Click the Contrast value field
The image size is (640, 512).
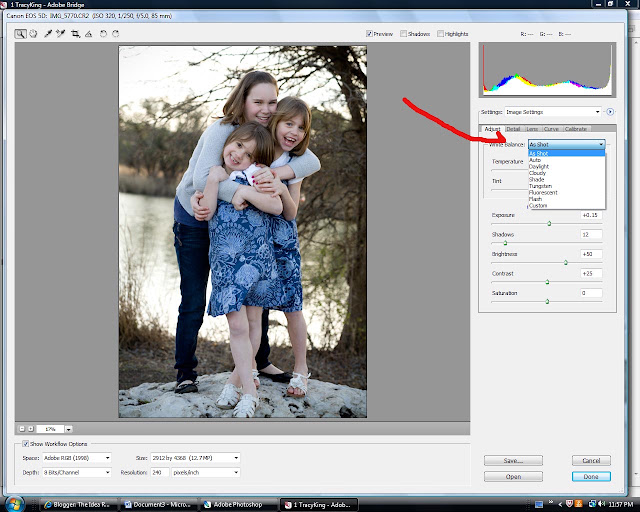point(591,274)
